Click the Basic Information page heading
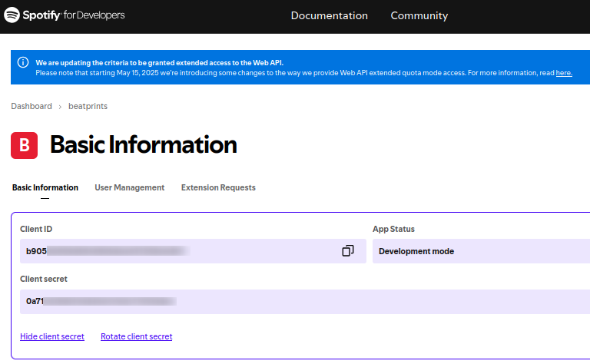 click(x=144, y=145)
